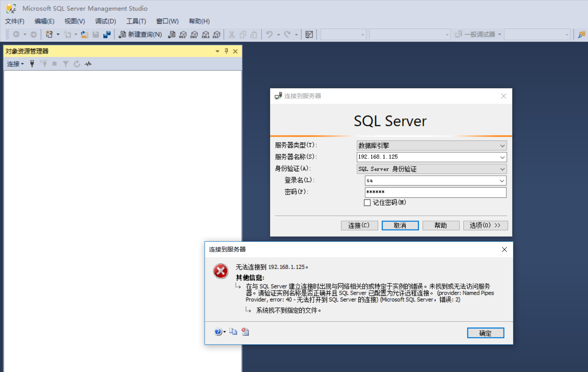Click the Connect (plug) icon in Object Explorer
588x372 pixels.
pyautogui.click(x=32, y=63)
